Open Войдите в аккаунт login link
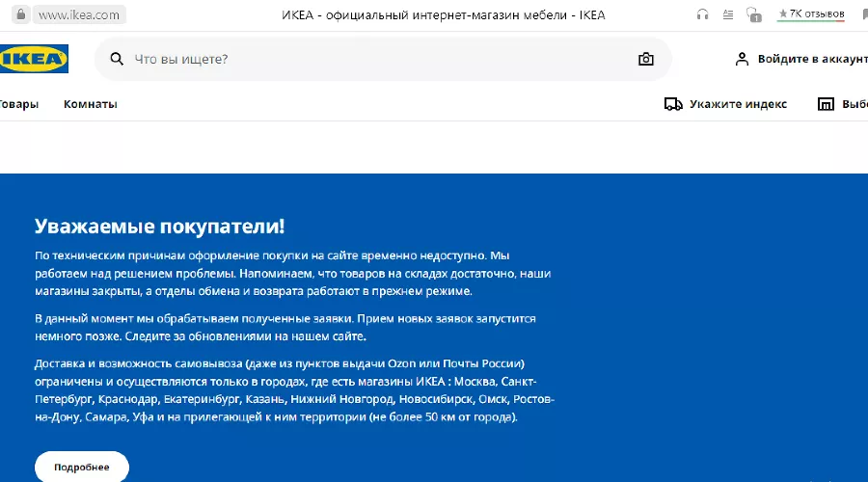Viewport: 868px width, 482px height. coord(812,59)
